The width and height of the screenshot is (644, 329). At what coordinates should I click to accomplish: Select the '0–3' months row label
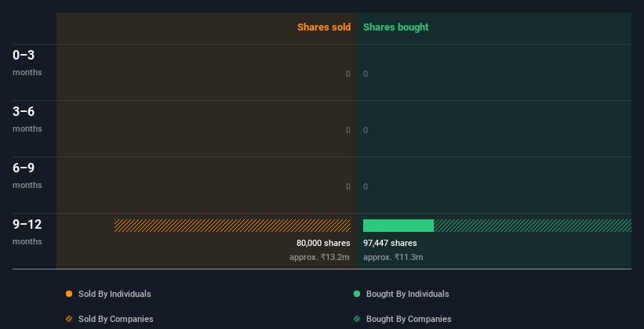[x=24, y=55]
